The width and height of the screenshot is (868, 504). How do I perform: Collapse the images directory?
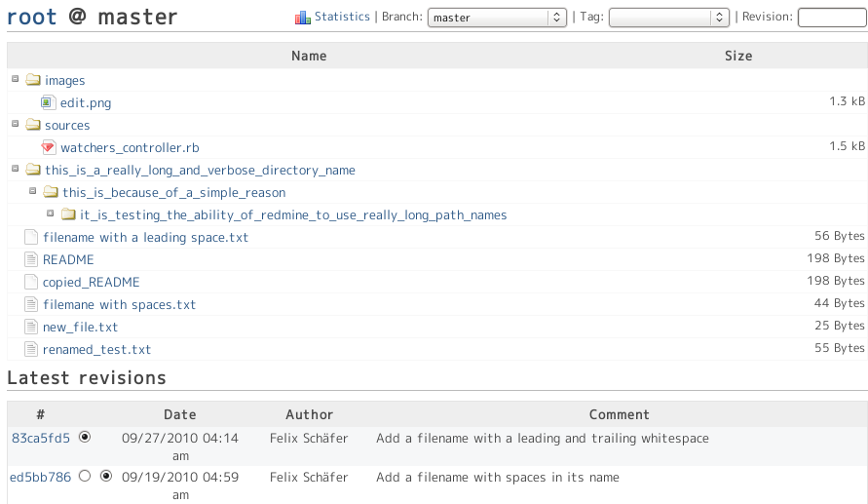[16, 79]
